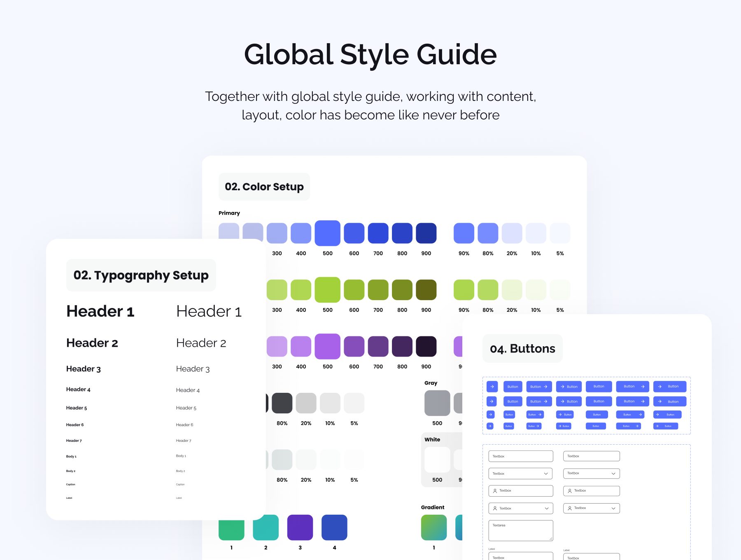Expand the left plain Textbox dropdown chevron
741x560 pixels.
[546, 474]
